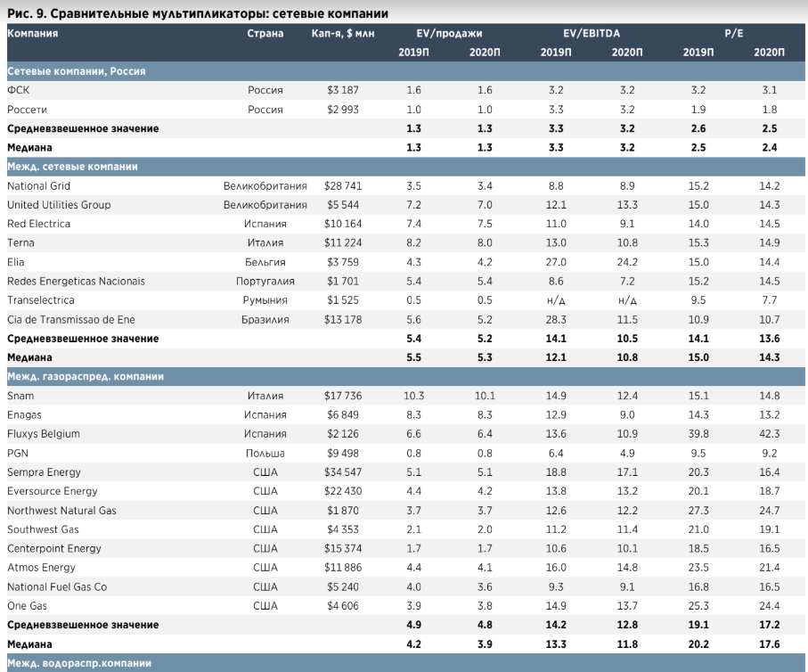Viewport: 808px width, 672px height.
Task: Select capitalization value '$17 736'
Action: [343, 396]
